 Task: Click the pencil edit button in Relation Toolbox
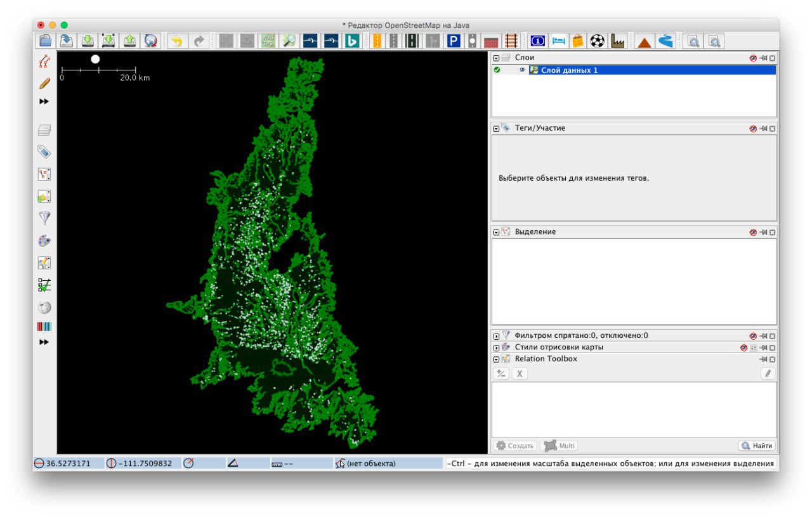(x=768, y=373)
